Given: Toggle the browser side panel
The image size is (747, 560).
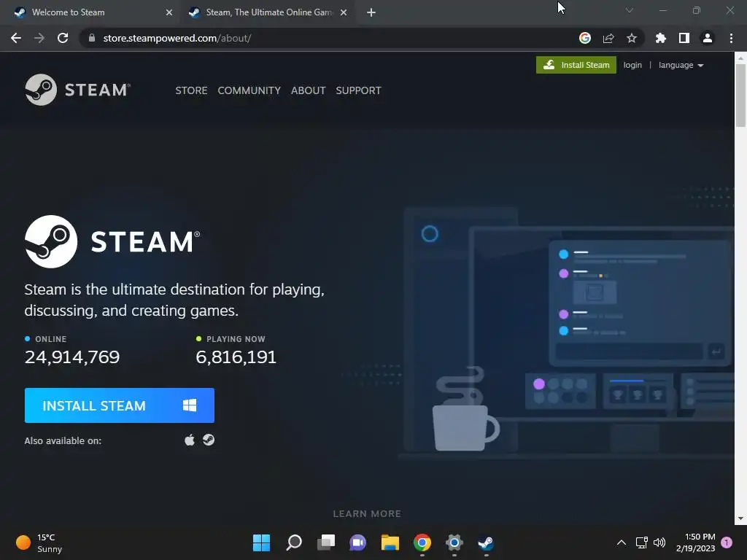Looking at the screenshot, I should pyautogui.click(x=684, y=38).
